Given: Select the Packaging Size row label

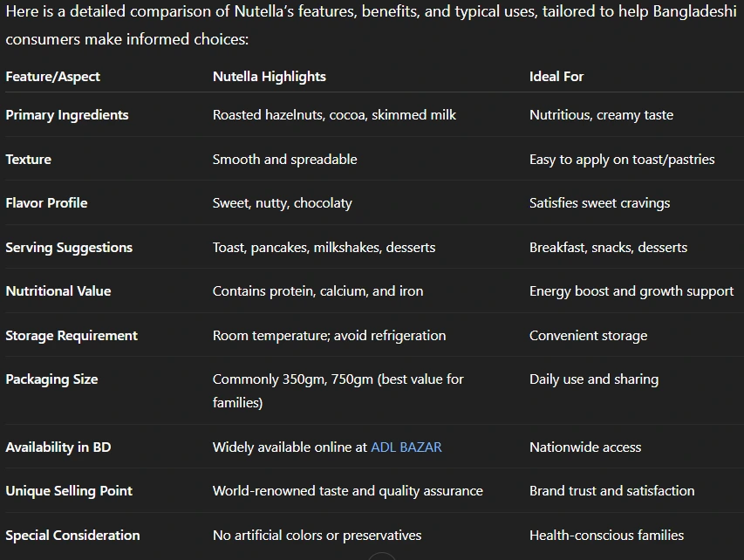Looking at the screenshot, I should pos(51,379).
